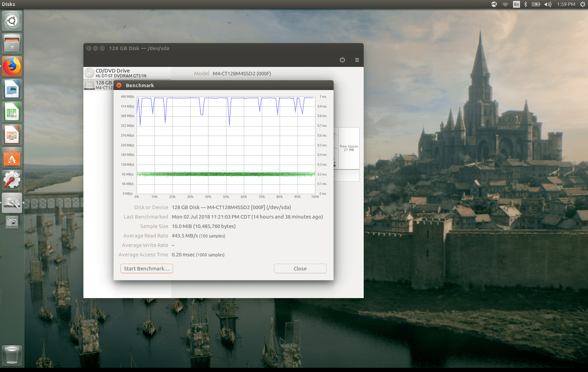This screenshot has height=372, width=588.
Task: Launch Firefox from the dock
Action: tap(12, 66)
